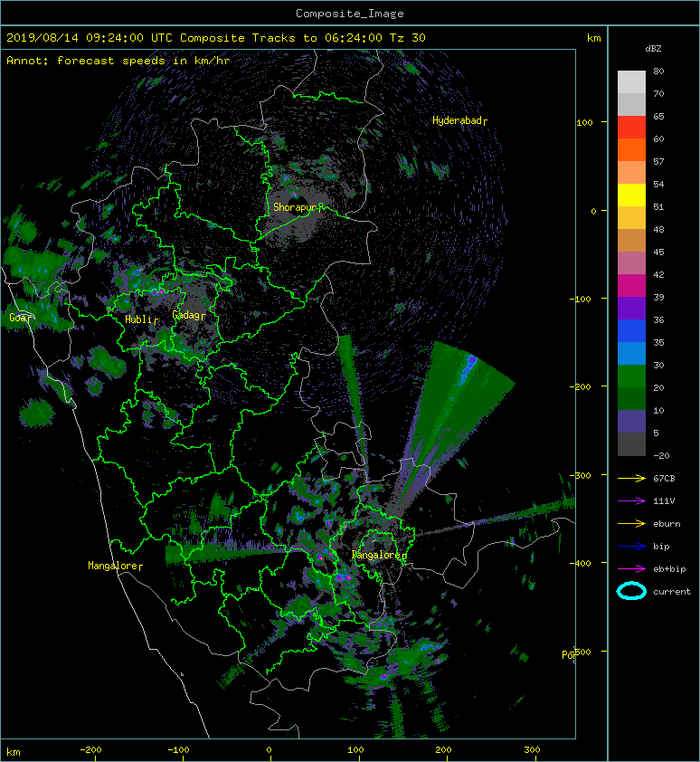Click the 57 dBZ legend value
Image resolution: width=700 pixels, height=762 pixels.
pos(658,161)
